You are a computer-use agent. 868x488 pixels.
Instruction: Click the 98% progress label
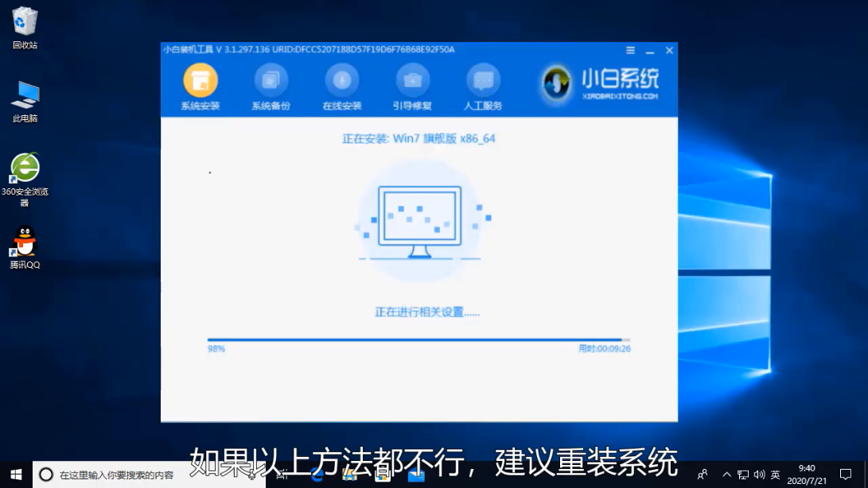[x=216, y=349]
